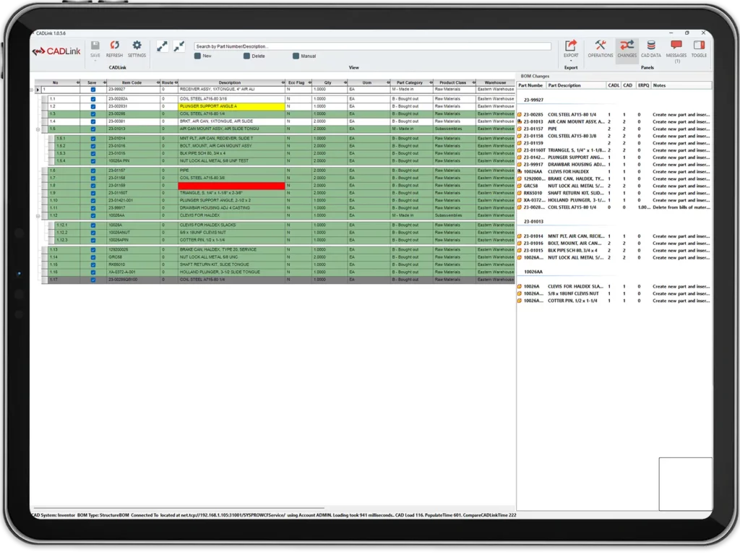Collapse the top-level row 1 tree node
Viewport: 740px width, 560px height.
pos(32,90)
